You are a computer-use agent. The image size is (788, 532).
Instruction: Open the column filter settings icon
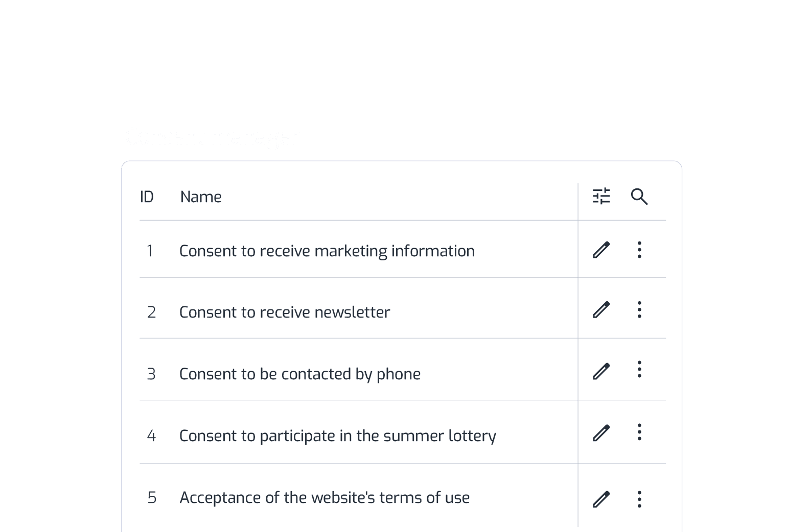coord(601,196)
